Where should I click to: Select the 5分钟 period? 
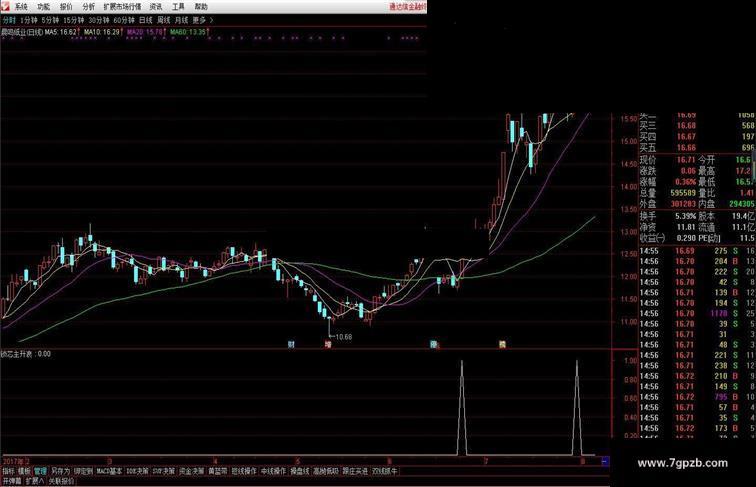pos(50,20)
